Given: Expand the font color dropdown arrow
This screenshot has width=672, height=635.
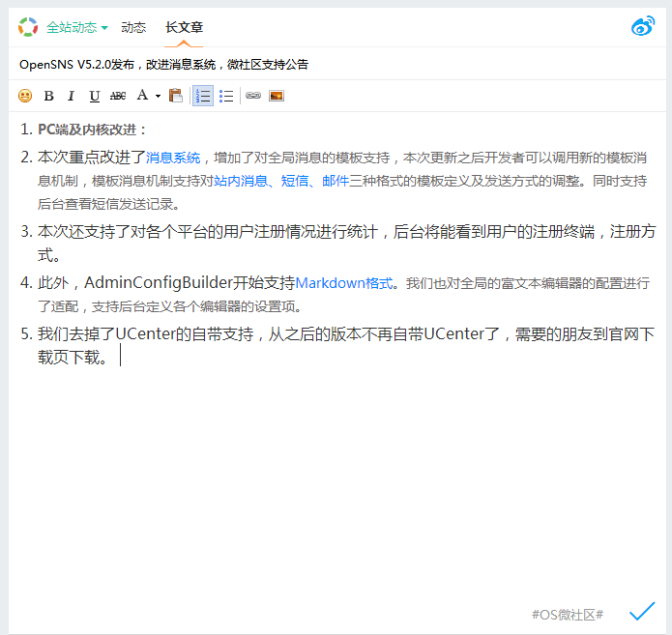Looking at the screenshot, I should point(158,96).
